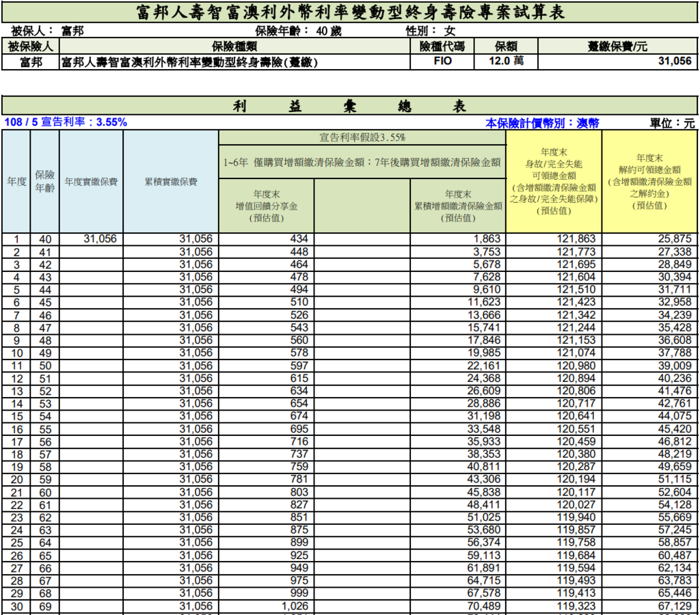Click paid-up amount 5,678 in year 3
The width and height of the screenshot is (700, 615).
pos(487,264)
